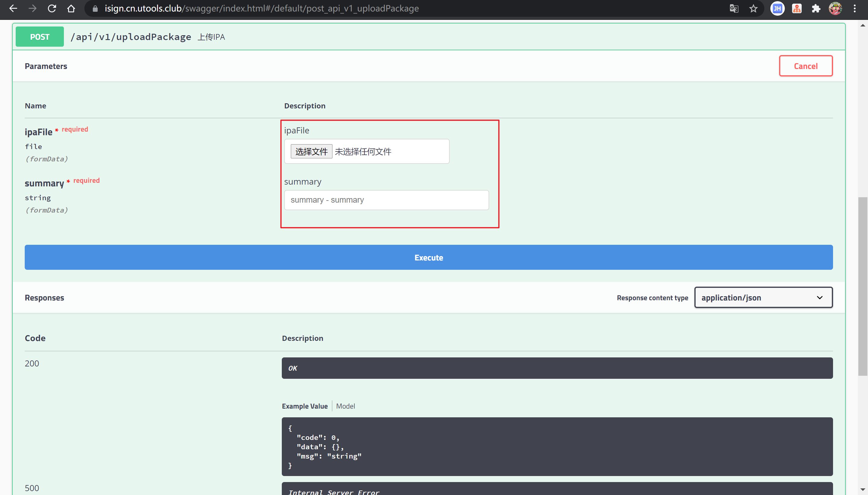This screenshot has width=868, height=495.
Task: Click the address bar URL
Action: (x=261, y=8)
